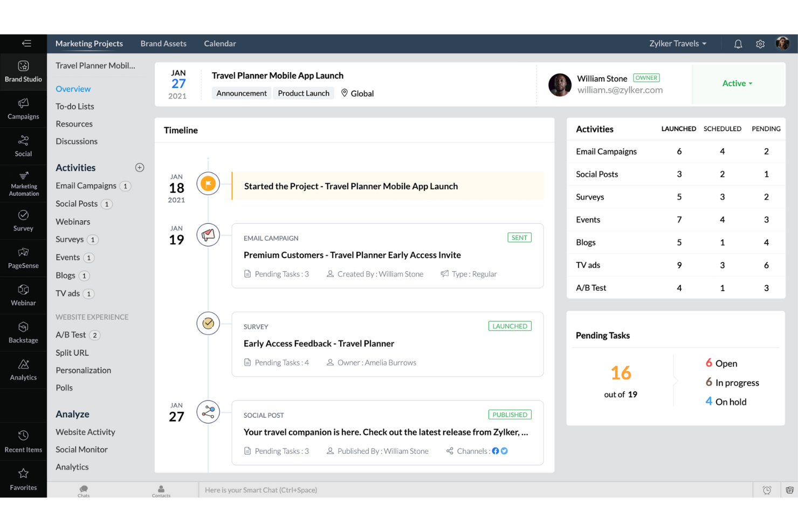
Task: Open Recent Items in the sidebar
Action: click(23, 441)
